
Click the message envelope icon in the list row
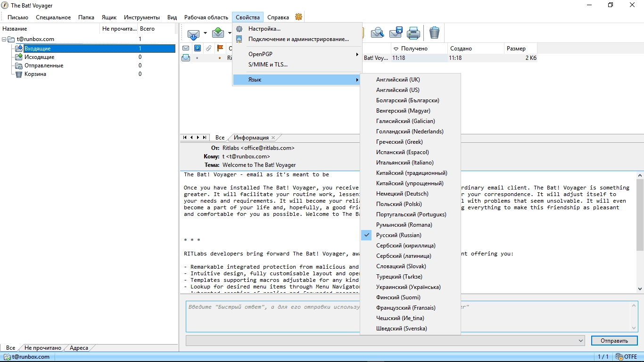(x=186, y=58)
